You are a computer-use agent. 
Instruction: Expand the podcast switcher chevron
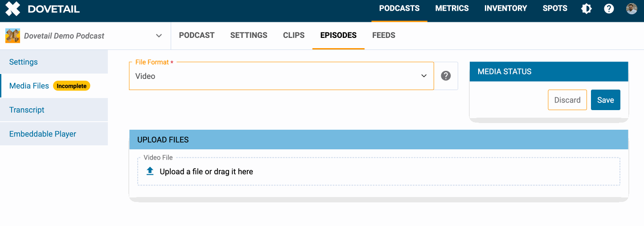click(159, 36)
